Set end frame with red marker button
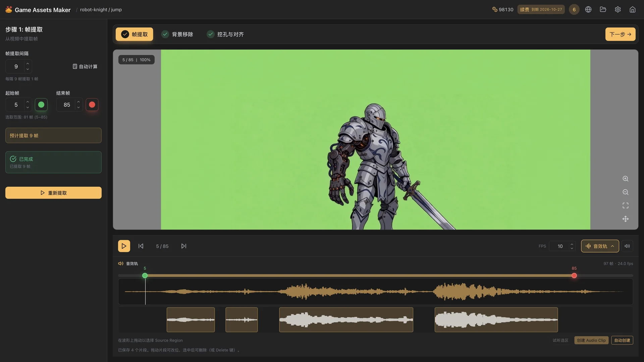The image size is (644, 362). click(x=92, y=105)
